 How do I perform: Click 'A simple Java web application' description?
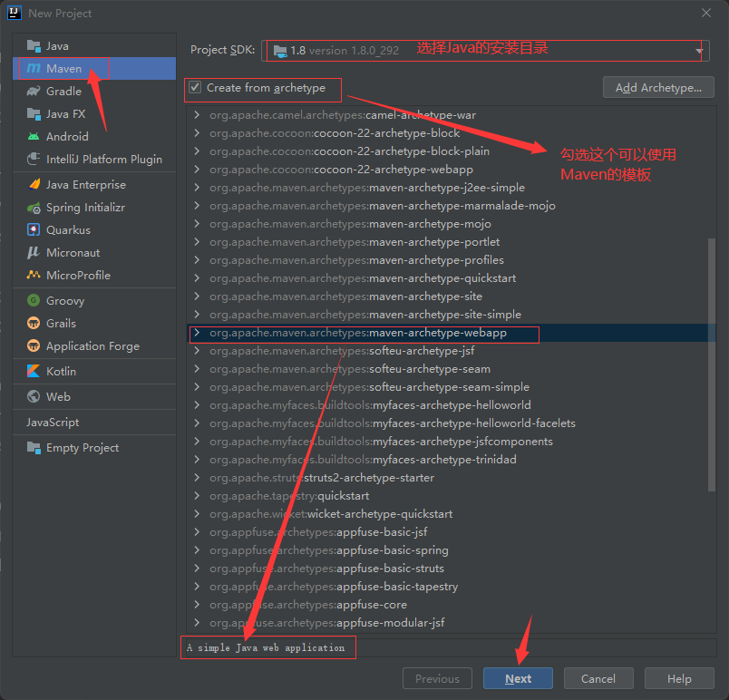click(x=266, y=647)
